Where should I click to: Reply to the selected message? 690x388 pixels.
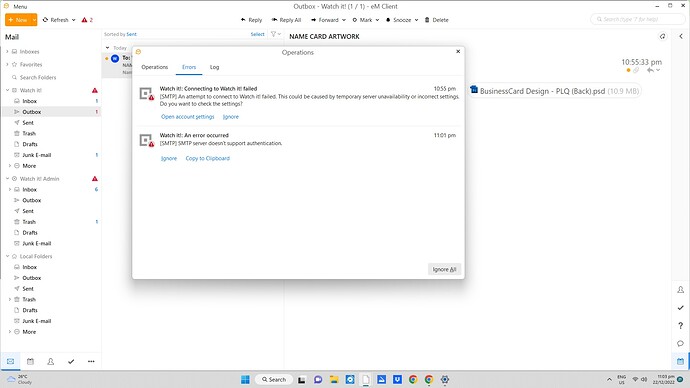point(251,20)
